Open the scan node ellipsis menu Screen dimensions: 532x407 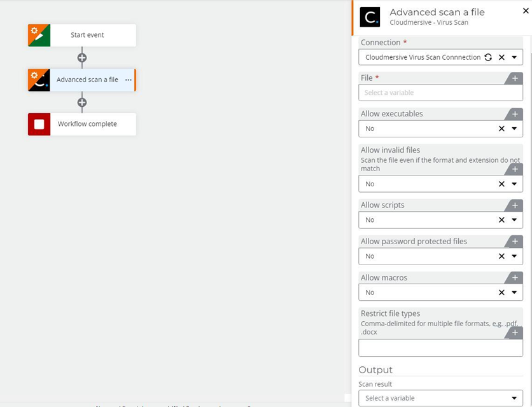[129, 80]
